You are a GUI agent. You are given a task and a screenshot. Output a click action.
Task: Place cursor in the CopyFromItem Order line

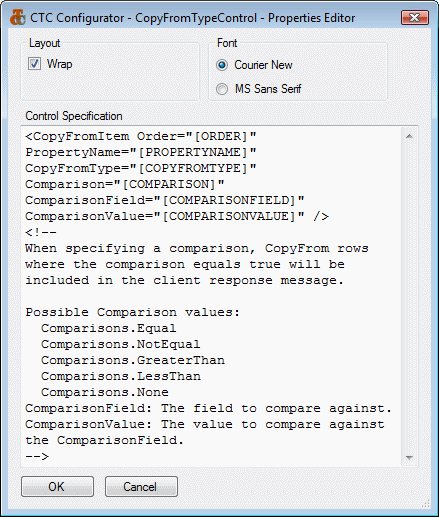pyautogui.click(x=141, y=136)
